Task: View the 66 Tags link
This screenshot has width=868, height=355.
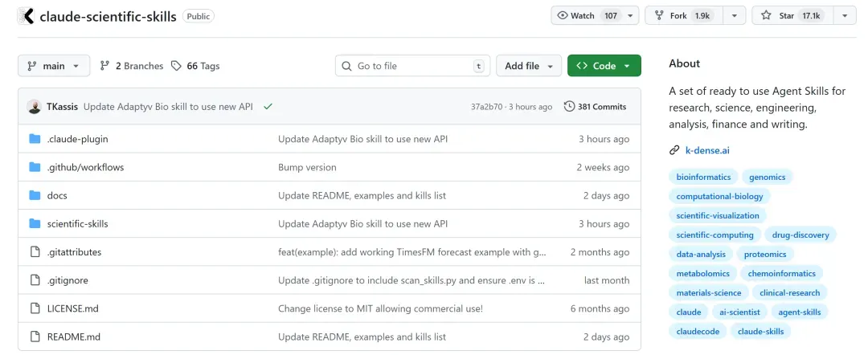Action: pyautogui.click(x=195, y=66)
